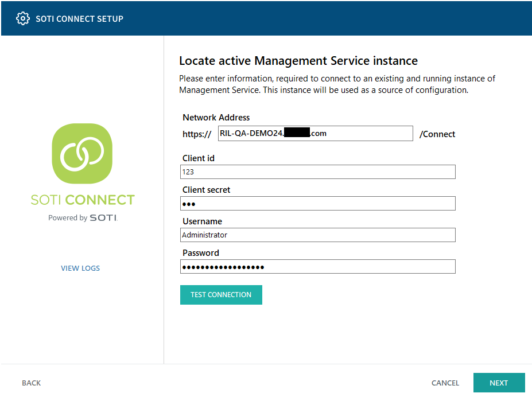Open the VIEW LOGS link
The image size is (532, 397).
(x=80, y=268)
